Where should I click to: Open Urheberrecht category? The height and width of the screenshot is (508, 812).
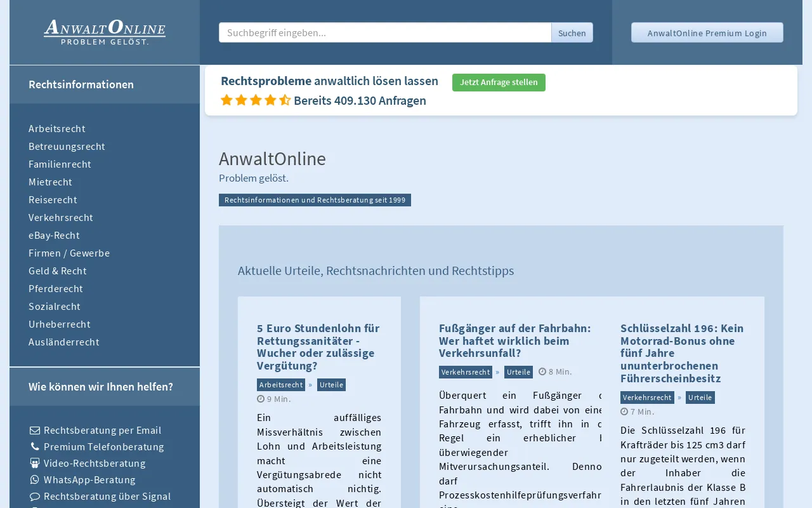point(60,324)
